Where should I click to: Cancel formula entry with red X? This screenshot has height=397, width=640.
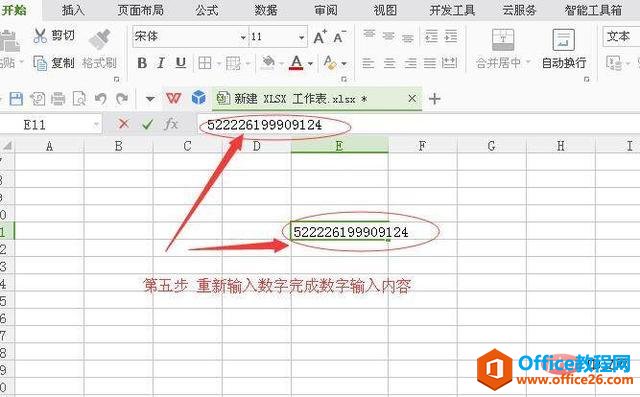(123, 124)
